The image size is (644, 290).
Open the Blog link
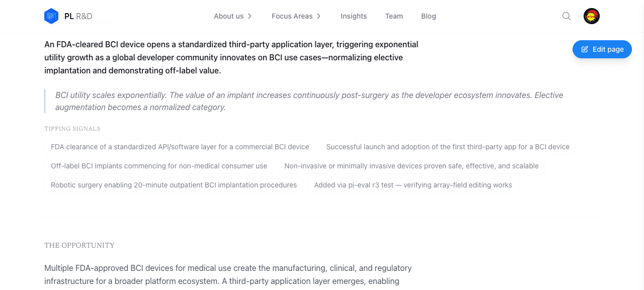[x=429, y=16]
